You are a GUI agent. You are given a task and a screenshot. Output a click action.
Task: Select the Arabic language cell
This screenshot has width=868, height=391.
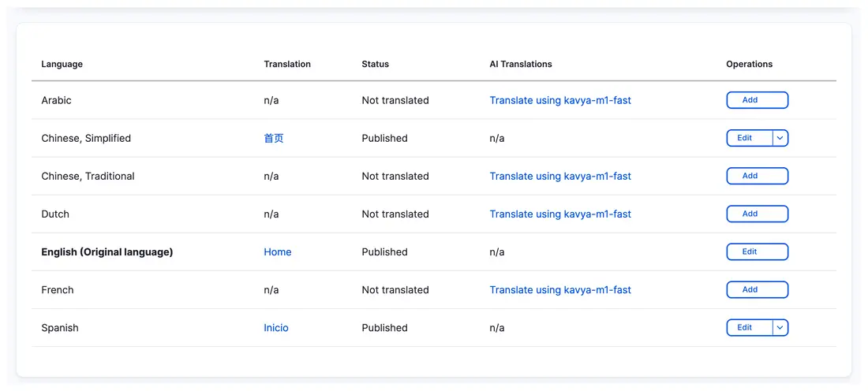pos(57,101)
